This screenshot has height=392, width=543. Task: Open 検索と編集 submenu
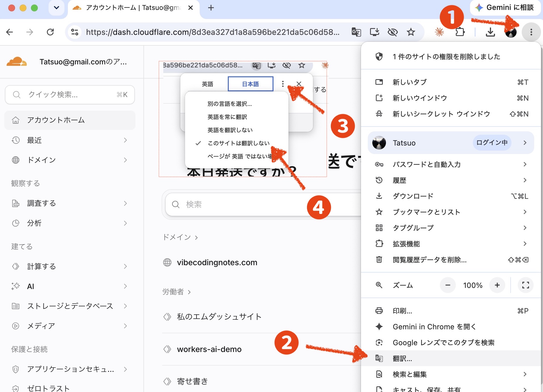click(451, 374)
